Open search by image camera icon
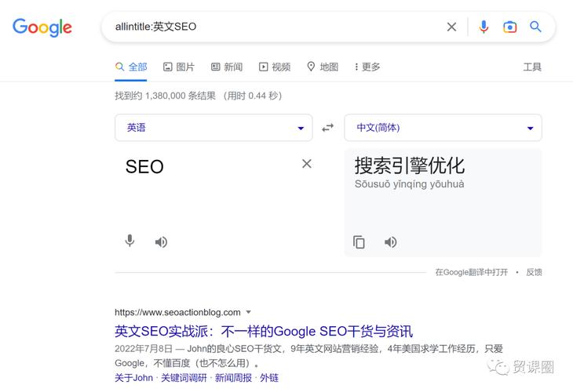Viewport: 573px width, 392px height. (509, 27)
